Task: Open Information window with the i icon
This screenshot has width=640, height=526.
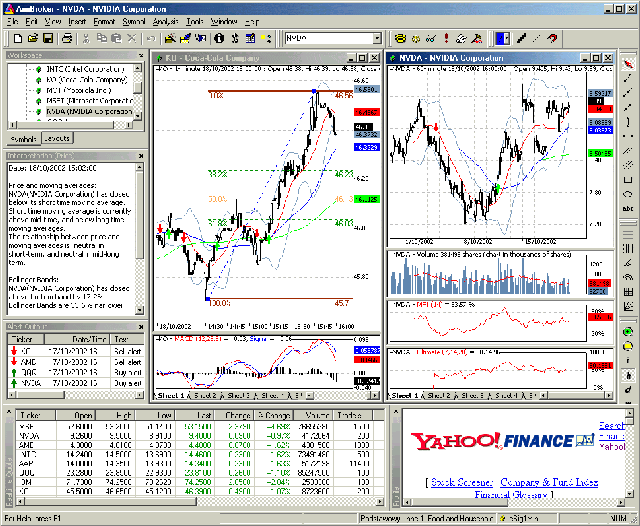Action: tap(219, 38)
